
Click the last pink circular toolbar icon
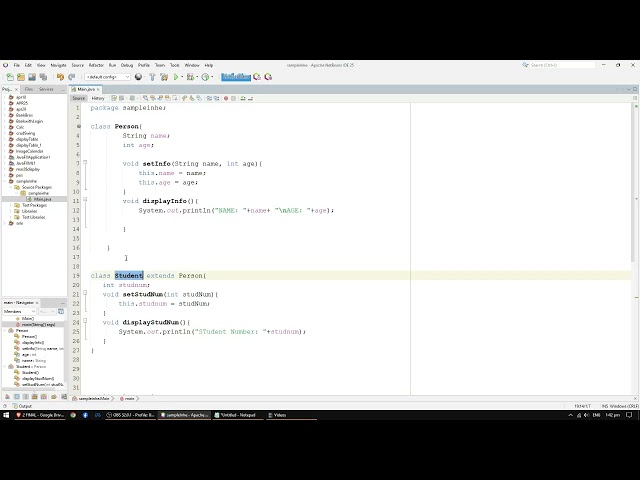268,77
